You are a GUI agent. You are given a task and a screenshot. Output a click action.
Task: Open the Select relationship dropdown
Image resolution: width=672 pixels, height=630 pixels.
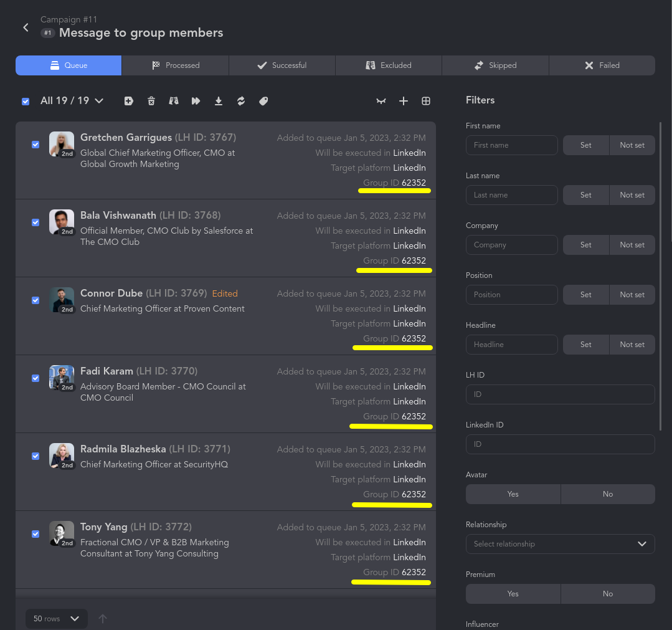pos(560,544)
